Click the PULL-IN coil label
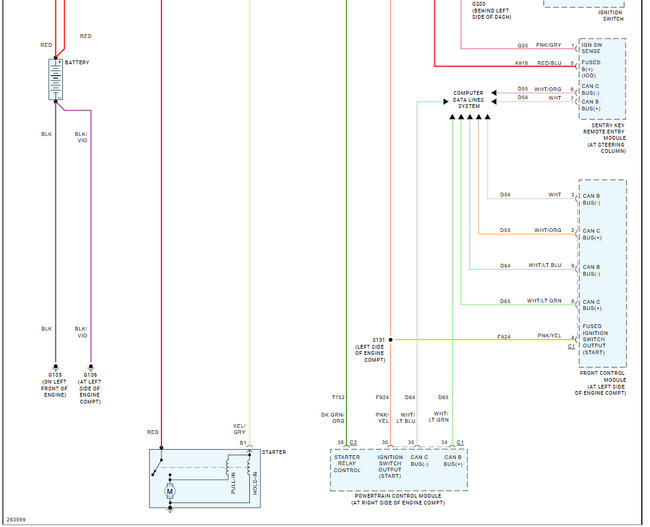Image resolution: width=650 pixels, height=527 pixels. click(233, 483)
